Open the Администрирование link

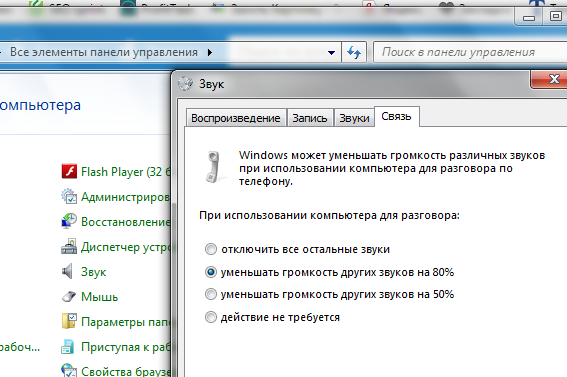pos(125,197)
